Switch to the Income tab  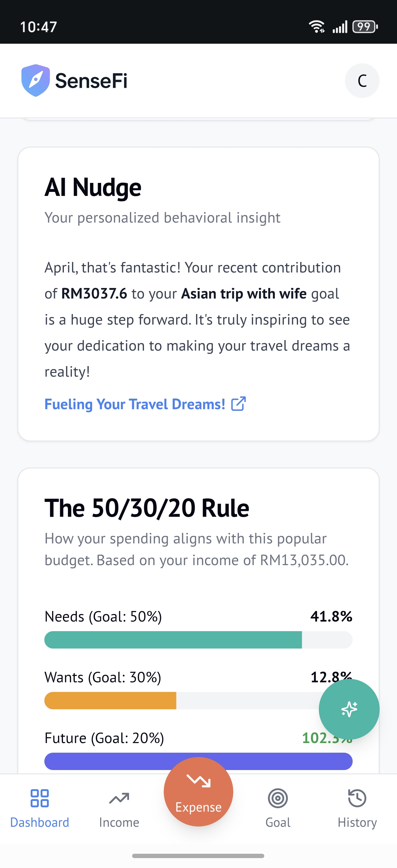(119, 822)
